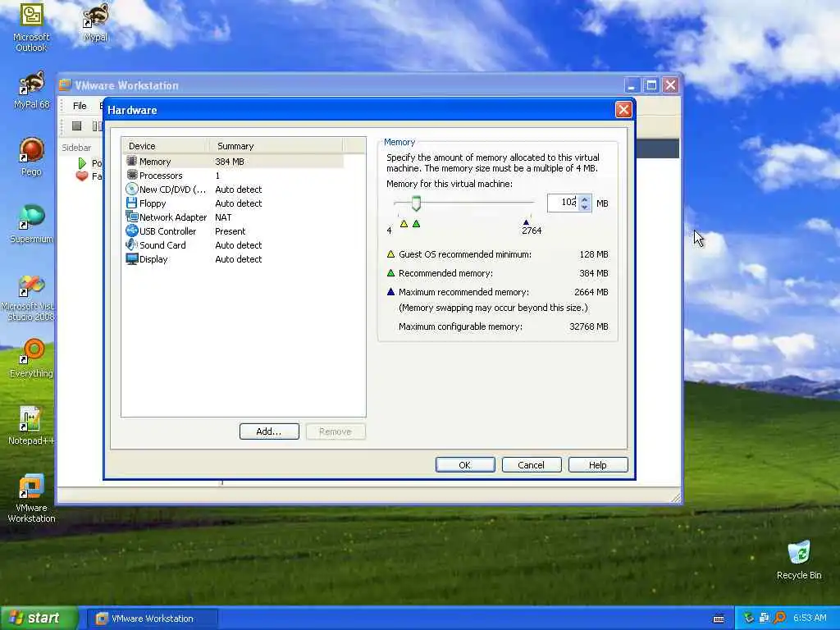Click the Network Adapter icon

click(132, 217)
